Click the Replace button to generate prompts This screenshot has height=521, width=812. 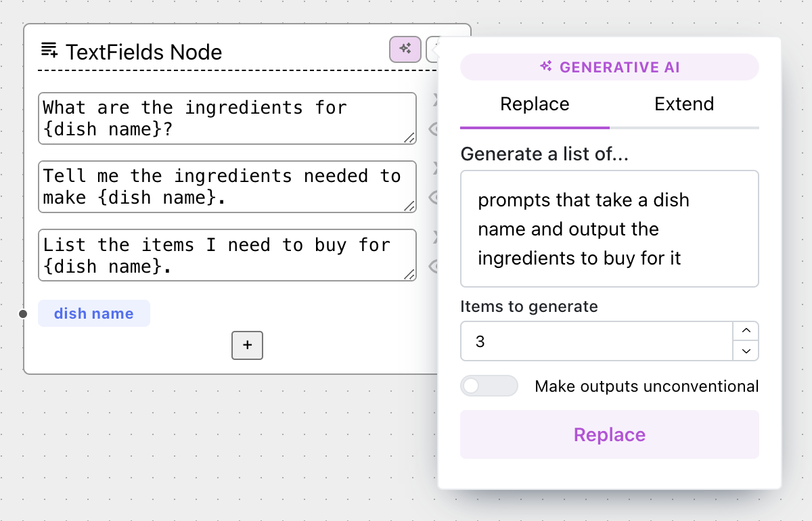[609, 434]
